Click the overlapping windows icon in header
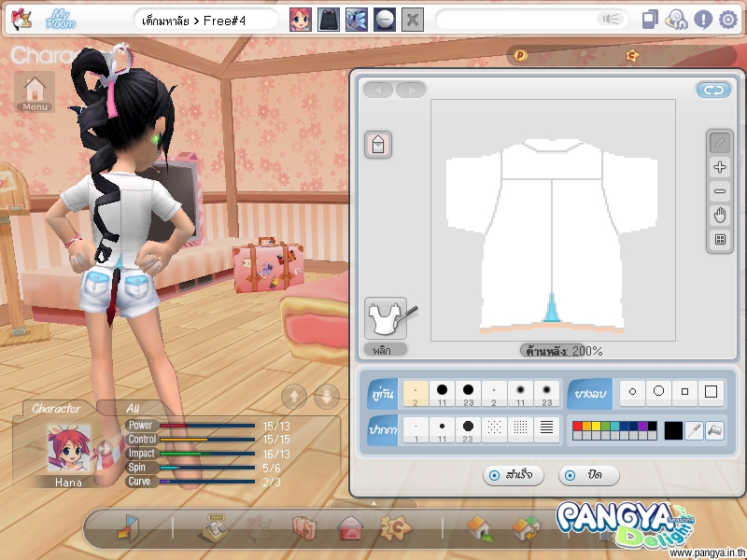747x560 pixels. tap(650, 20)
